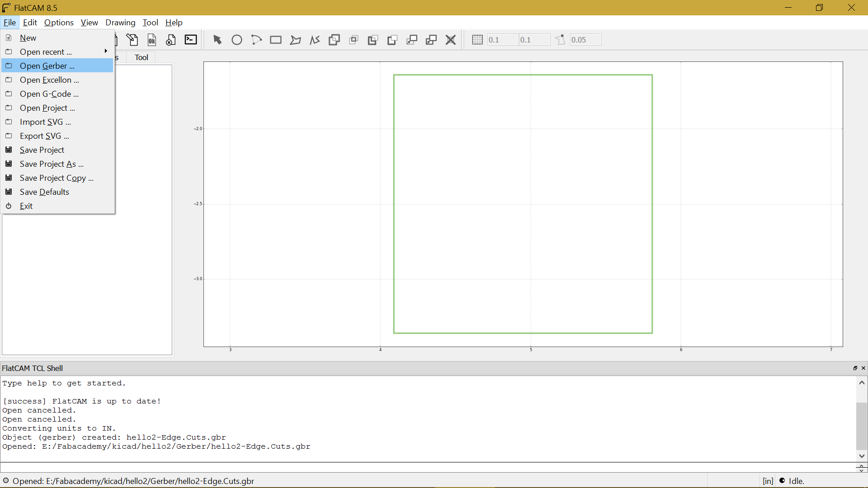Click 'Converting units to IN.' shell line
Screen dimensions: 868x488
[59, 428]
